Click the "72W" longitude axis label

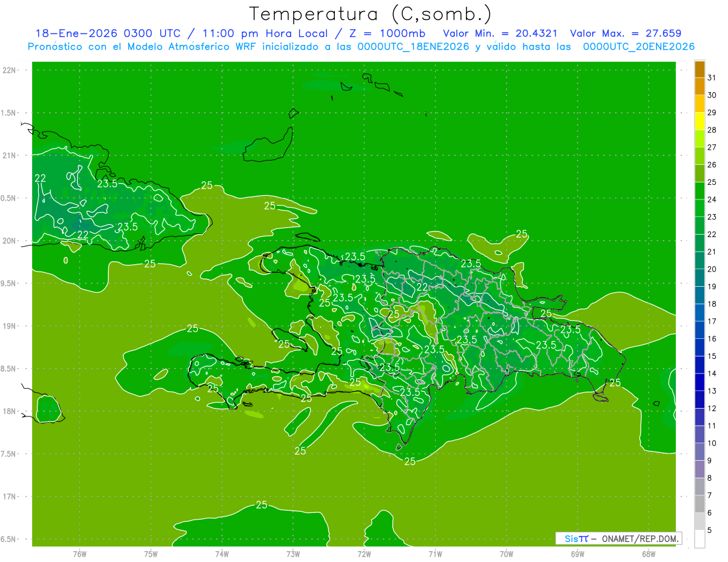364,554
